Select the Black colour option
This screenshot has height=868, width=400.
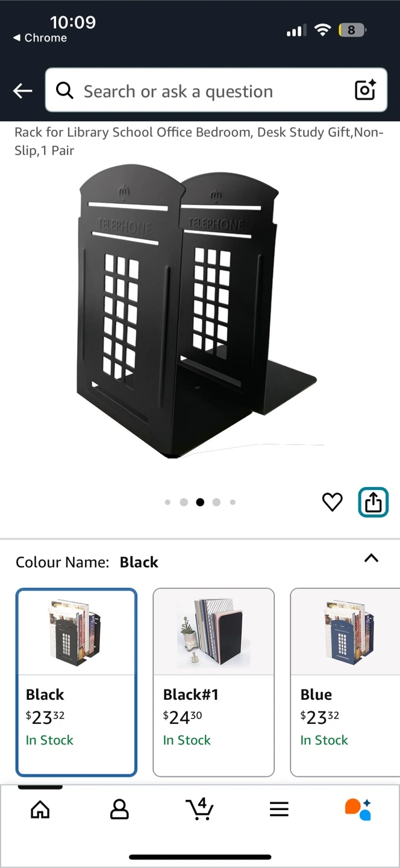(x=77, y=682)
